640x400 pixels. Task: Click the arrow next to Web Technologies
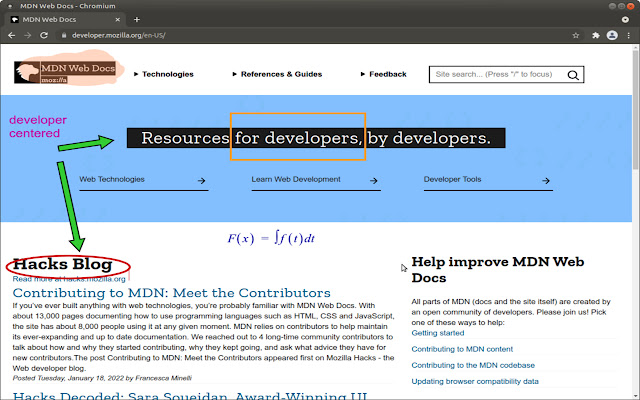[201, 180]
